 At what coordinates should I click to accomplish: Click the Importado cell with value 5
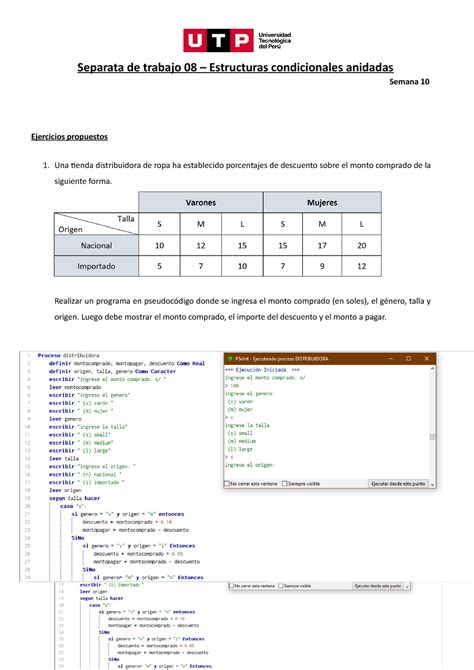[x=159, y=266]
